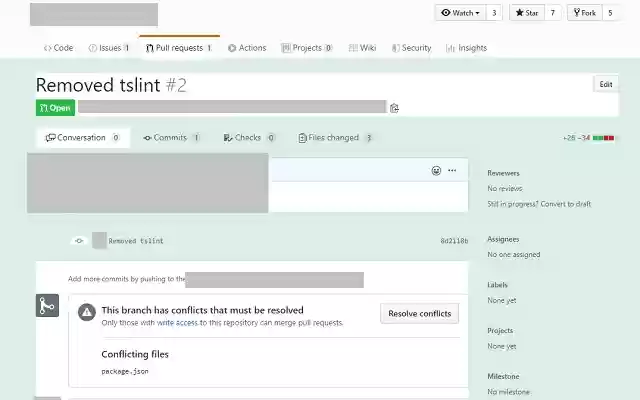Fork this repository

(584, 13)
